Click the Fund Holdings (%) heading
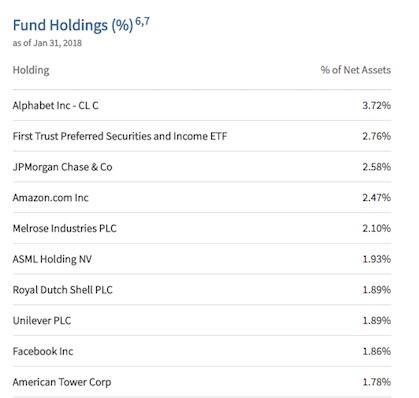 click(73, 26)
